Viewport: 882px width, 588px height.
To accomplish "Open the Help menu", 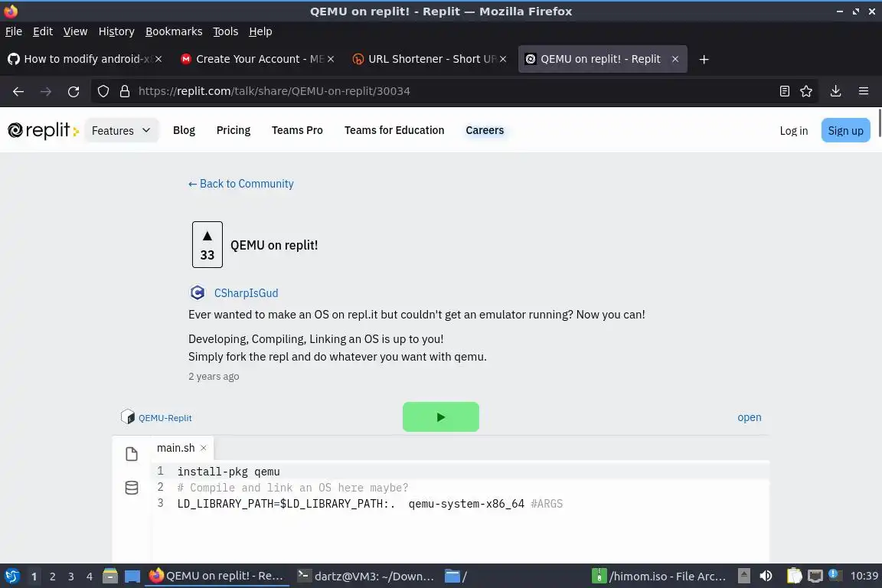I will coord(260,31).
